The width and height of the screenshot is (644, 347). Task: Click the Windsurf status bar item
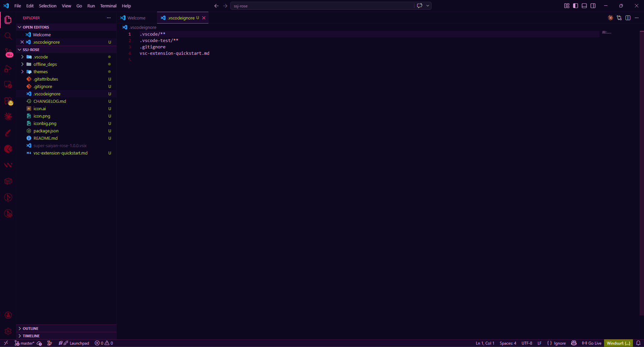618,343
